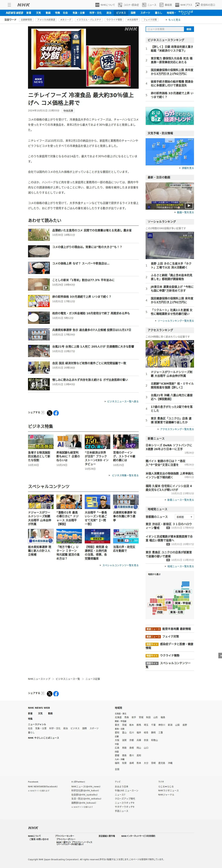222x868 pixels.
Task: Select 北海道・東北 on region map
Action: (x=183, y=592)
